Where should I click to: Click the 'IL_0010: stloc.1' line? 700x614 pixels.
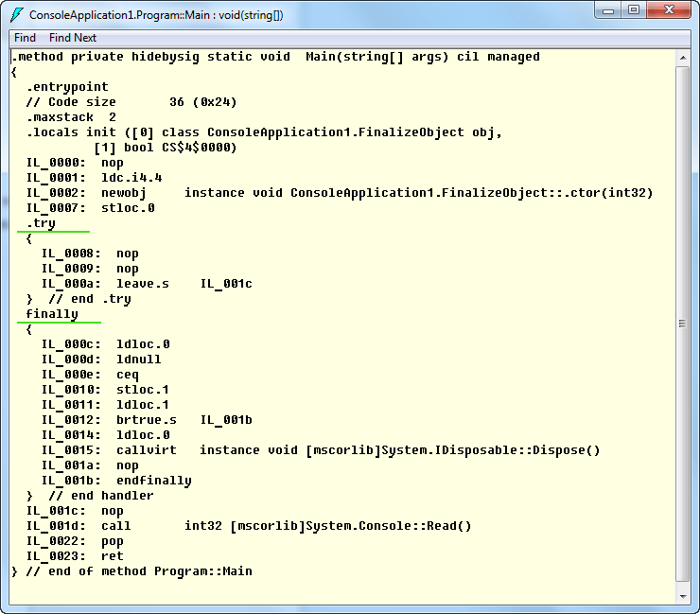coord(105,390)
